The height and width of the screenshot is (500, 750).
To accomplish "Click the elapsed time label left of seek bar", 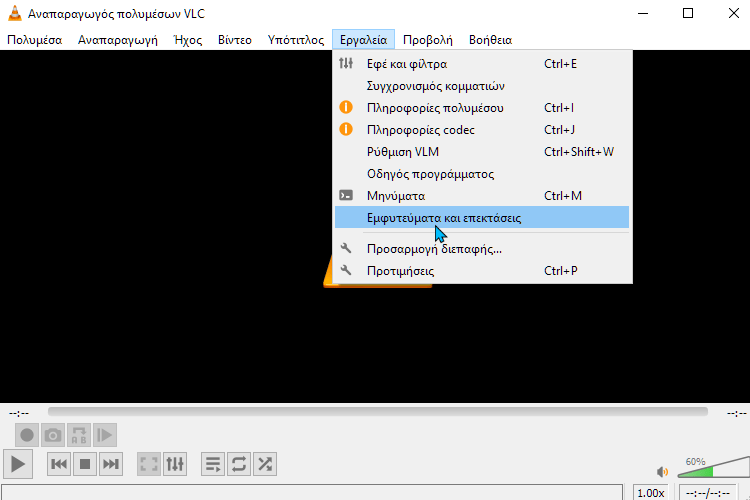I will coord(19,413).
